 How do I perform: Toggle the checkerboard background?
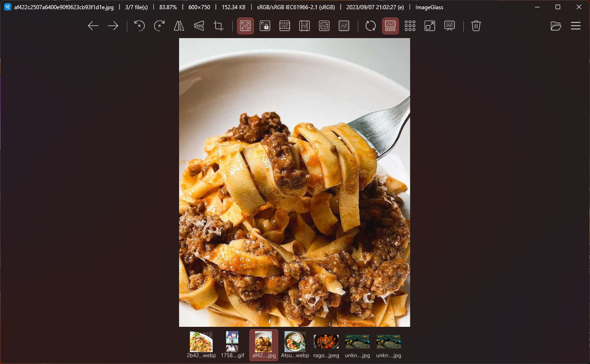coord(410,26)
